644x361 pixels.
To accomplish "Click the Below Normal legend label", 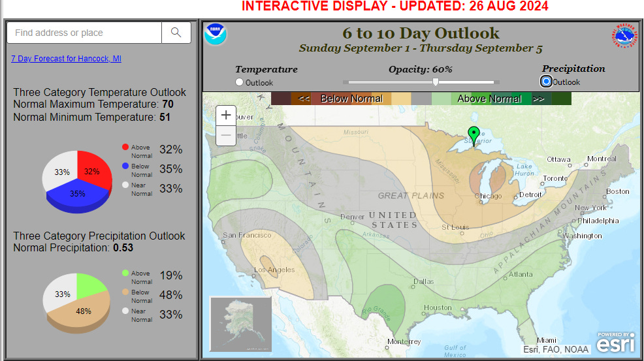I will (351, 99).
